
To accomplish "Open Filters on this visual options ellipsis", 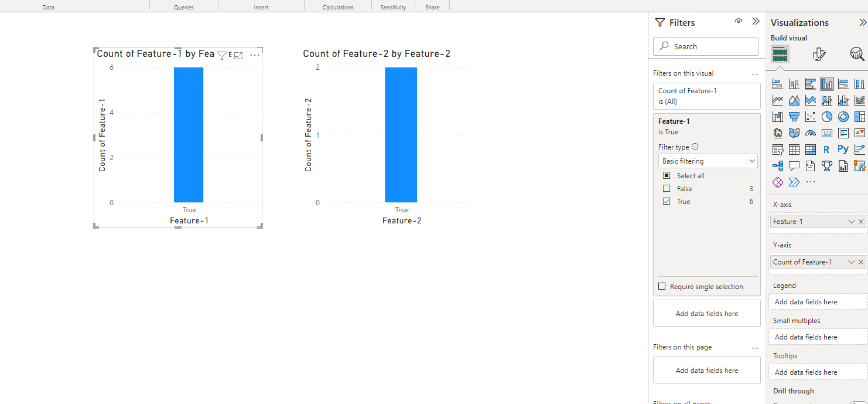I will (755, 74).
